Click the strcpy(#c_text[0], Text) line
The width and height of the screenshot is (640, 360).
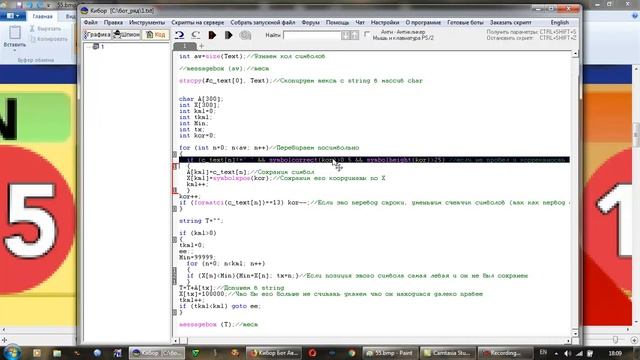point(301,81)
